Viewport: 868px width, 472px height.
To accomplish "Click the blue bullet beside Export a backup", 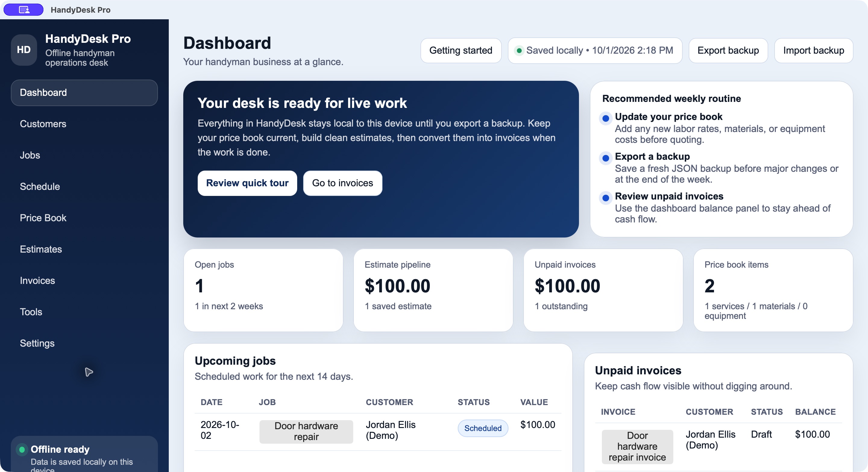I will pos(605,158).
